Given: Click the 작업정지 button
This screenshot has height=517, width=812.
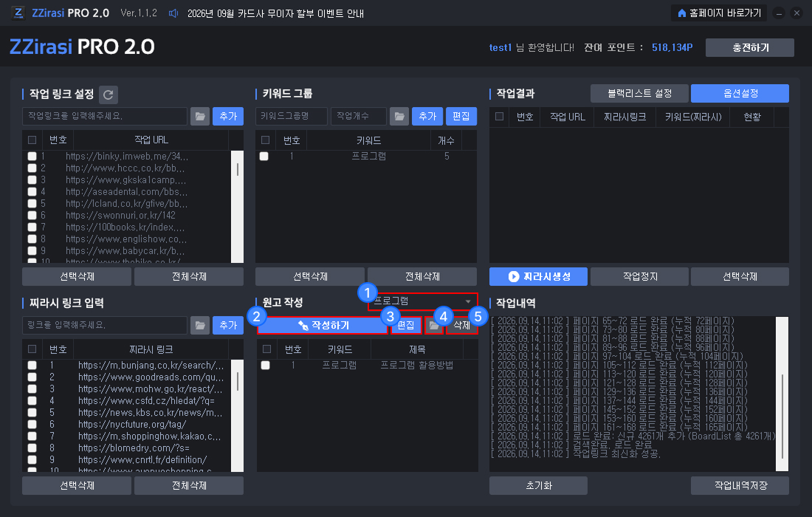Looking at the screenshot, I should click(639, 277).
